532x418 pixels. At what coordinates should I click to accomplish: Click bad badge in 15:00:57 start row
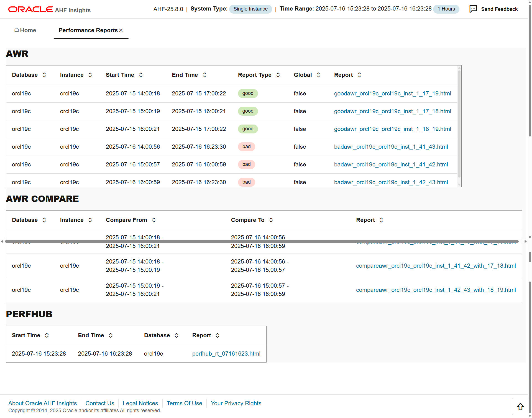[246, 164]
